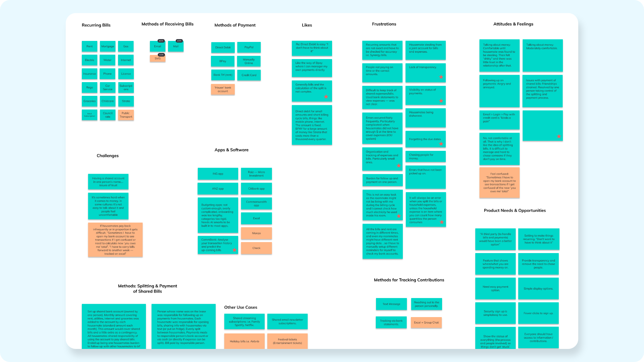Click the Frustrations heading
Image resolution: width=644 pixels, height=362 pixels.
tap(384, 24)
